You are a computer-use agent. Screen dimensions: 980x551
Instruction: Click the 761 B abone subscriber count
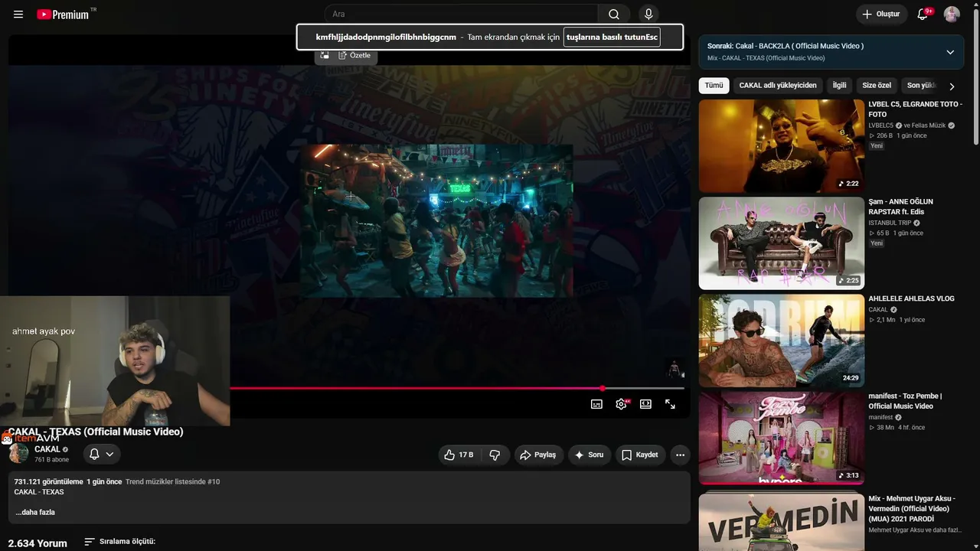coord(51,460)
